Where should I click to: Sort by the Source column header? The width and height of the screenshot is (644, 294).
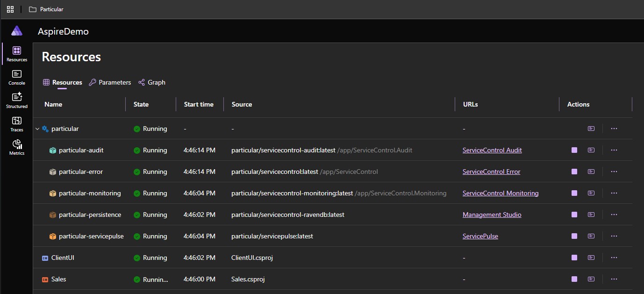pos(242,104)
